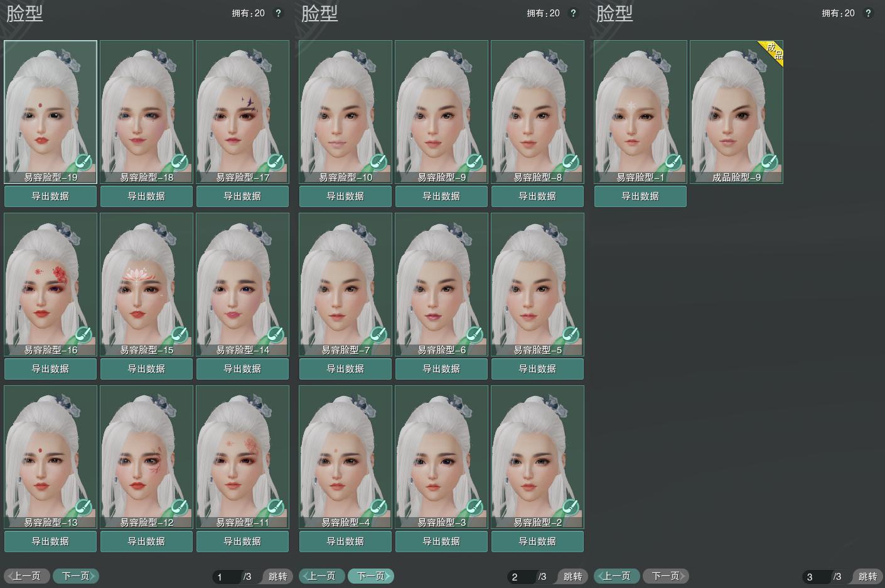The width and height of the screenshot is (885, 588).
Task: Export data for 易容脸型-16
Action: tap(51, 369)
